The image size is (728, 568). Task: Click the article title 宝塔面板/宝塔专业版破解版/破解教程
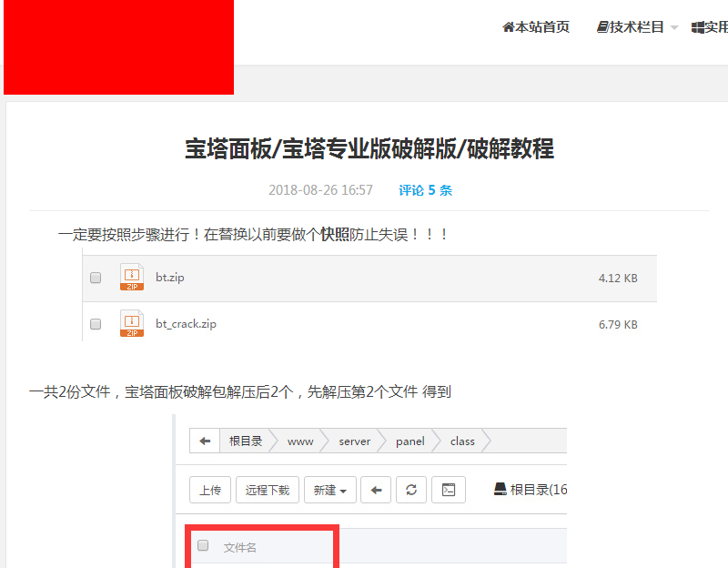[369, 149]
